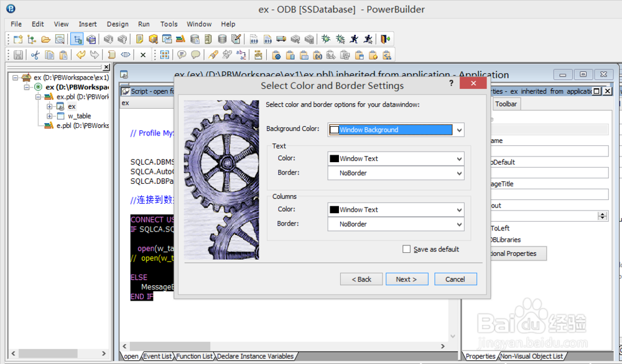Viewport: 622px width, 364px height.
Task: Click the Redo arrow icon
Action: (x=95, y=55)
